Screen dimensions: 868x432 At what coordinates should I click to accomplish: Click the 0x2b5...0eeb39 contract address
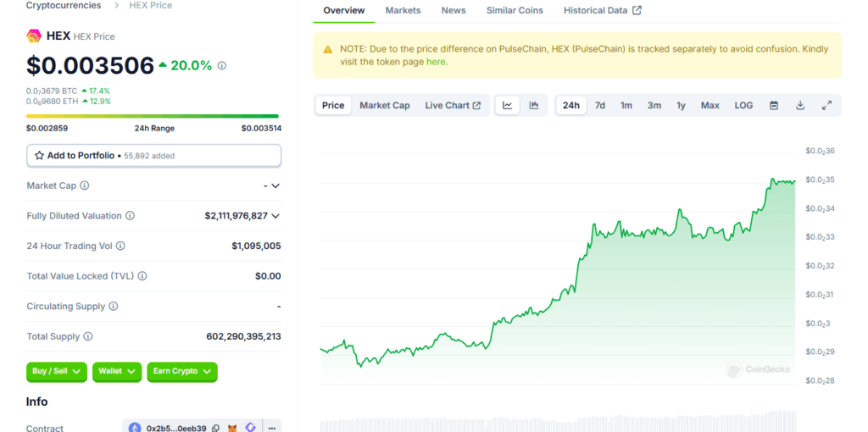click(176, 428)
